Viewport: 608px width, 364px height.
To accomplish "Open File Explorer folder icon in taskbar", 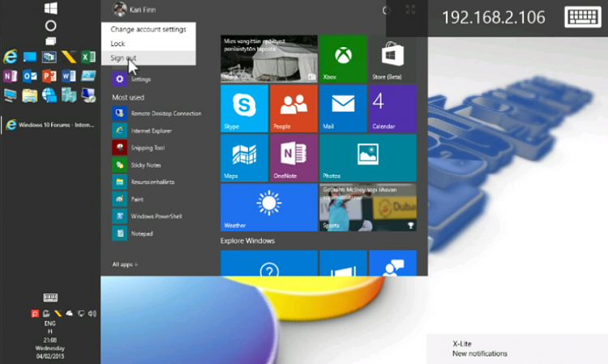I will click(x=30, y=96).
